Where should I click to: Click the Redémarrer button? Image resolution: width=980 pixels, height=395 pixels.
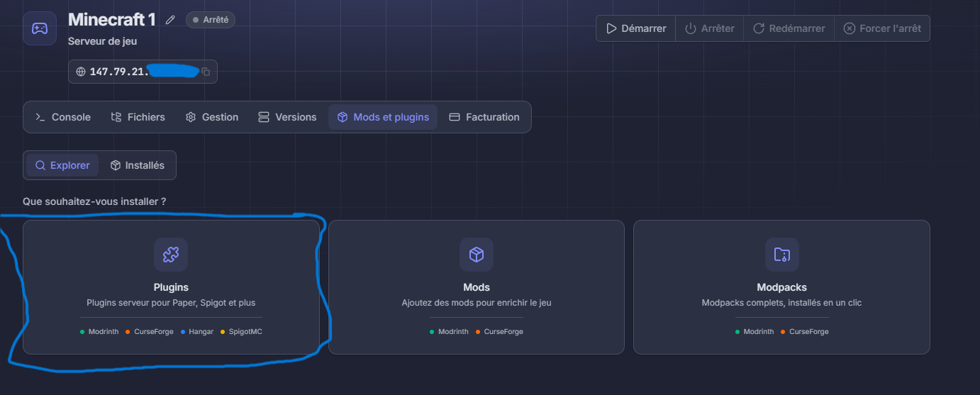pos(789,28)
